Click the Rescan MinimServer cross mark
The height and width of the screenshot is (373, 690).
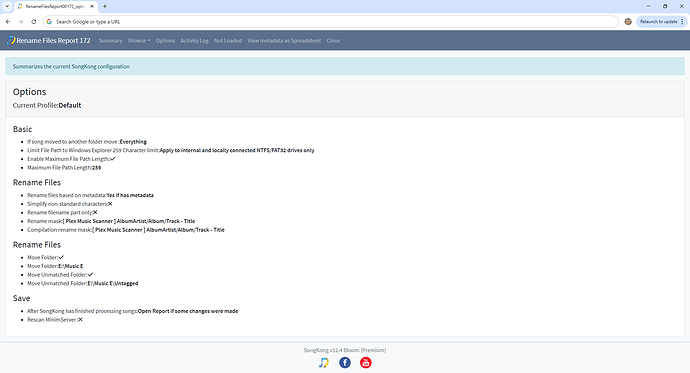(80, 320)
